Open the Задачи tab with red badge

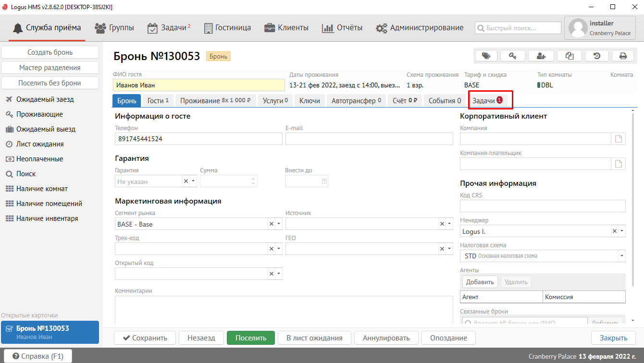(x=487, y=101)
